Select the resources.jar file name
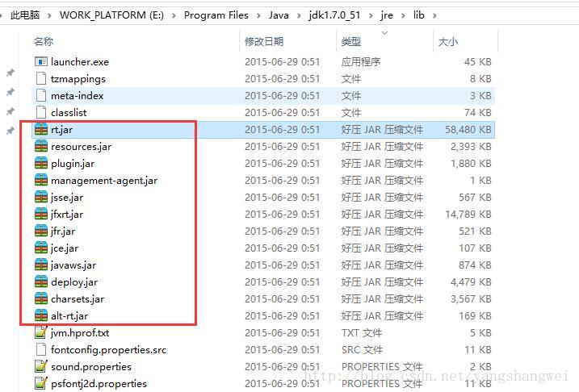 tap(82, 147)
